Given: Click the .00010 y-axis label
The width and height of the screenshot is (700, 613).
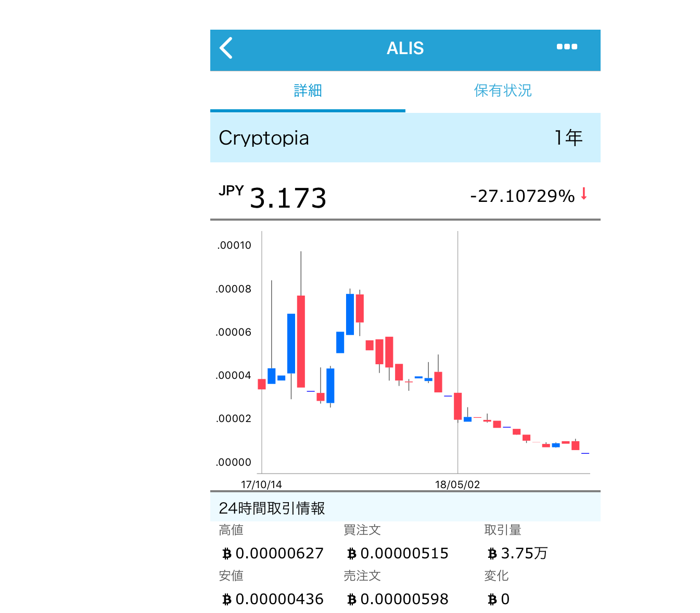Looking at the screenshot, I should pos(234,245).
